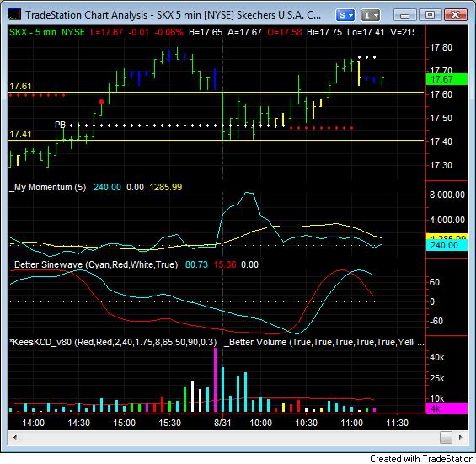Click the horizontal scrollbar thumb
476x464 pixels.
tap(446, 437)
